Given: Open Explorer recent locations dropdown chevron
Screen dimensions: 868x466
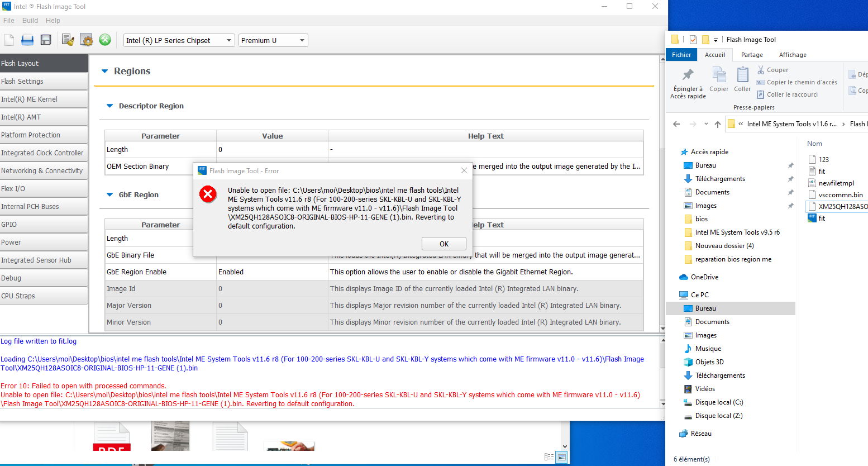Looking at the screenshot, I should pos(706,124).
